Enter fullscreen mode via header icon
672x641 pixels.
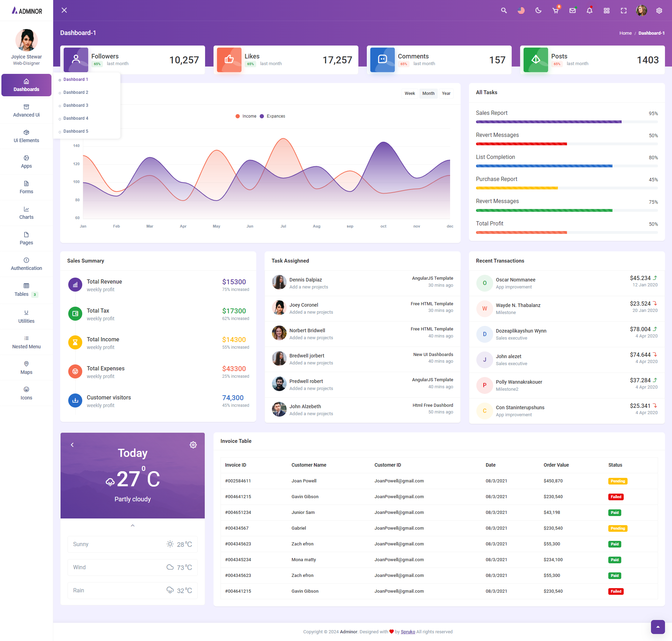click(x=624, y=11)
